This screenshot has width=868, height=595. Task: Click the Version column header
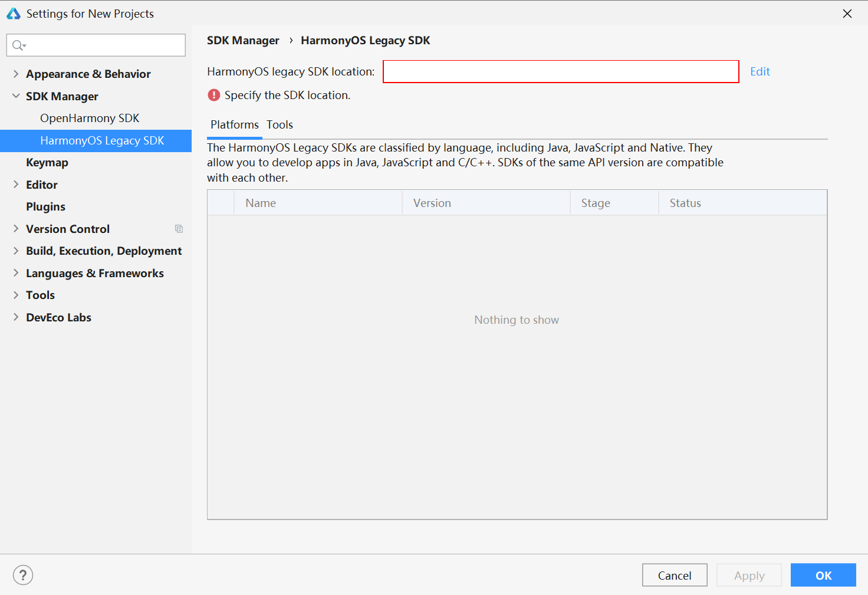pyautogui.click(x=486, y=203)
